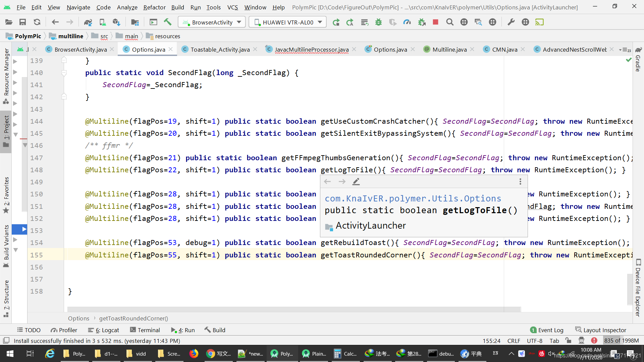
Task: Toggle the Project tool window
Action: coord(6,131)
